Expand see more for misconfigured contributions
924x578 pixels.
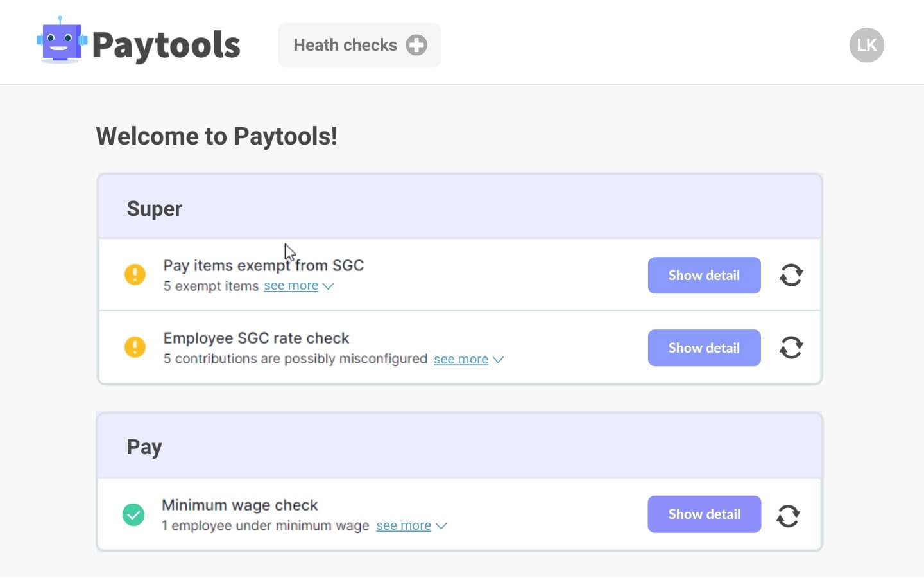pos(461,359)
